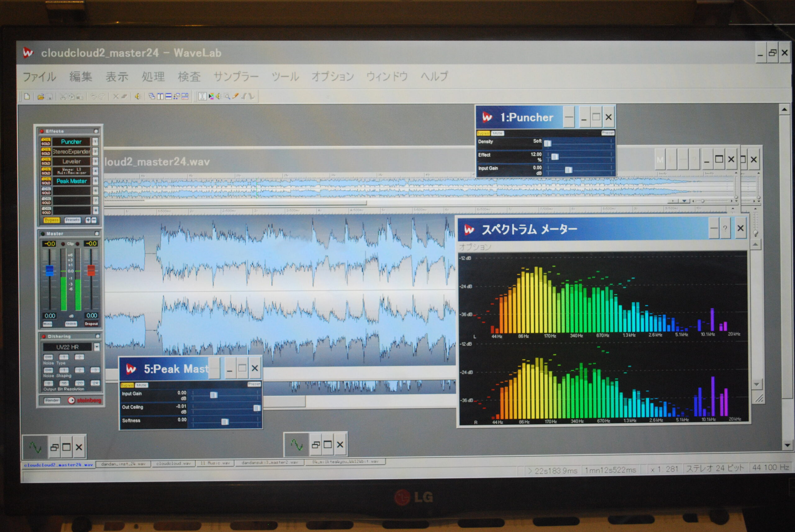This screenshot has width=795, height=532.
Task: Click the second speaker play tool icon
Action: point(219,97)
